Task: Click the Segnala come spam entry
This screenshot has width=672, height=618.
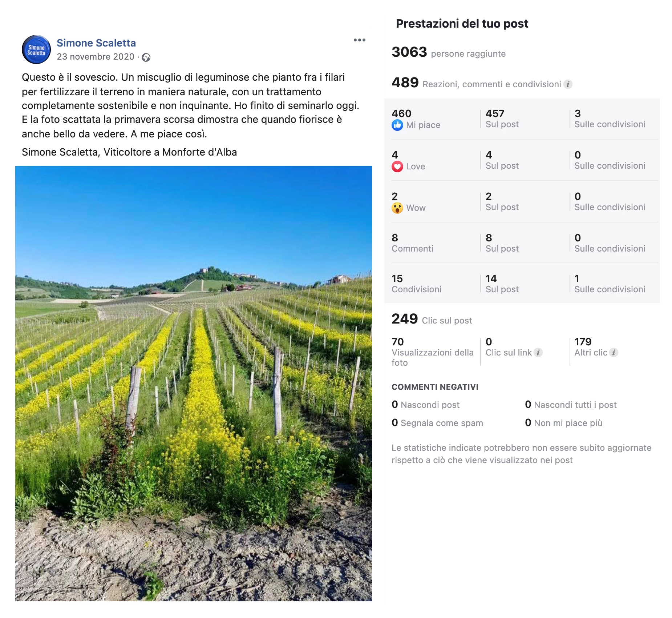Action: [x=437, y=423]
